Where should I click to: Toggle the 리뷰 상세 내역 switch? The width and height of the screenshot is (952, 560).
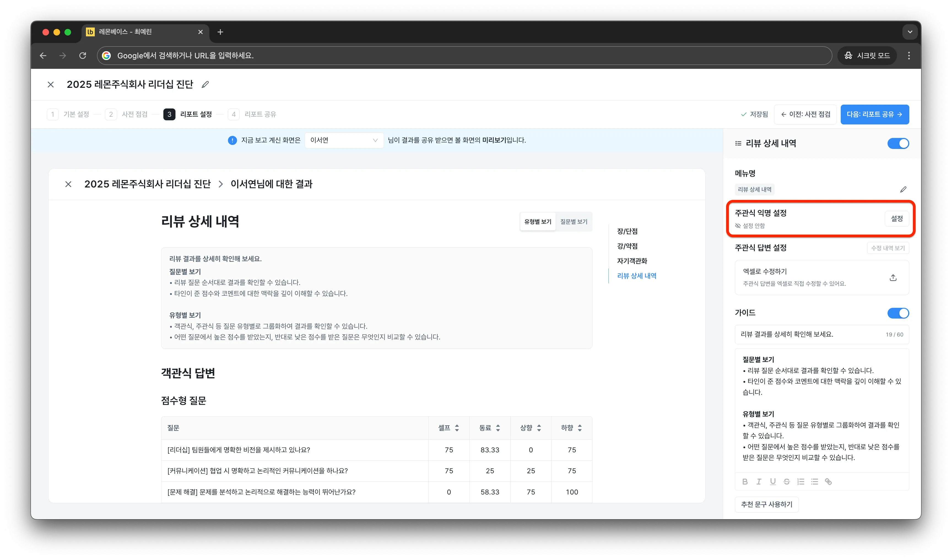[898, 143]
